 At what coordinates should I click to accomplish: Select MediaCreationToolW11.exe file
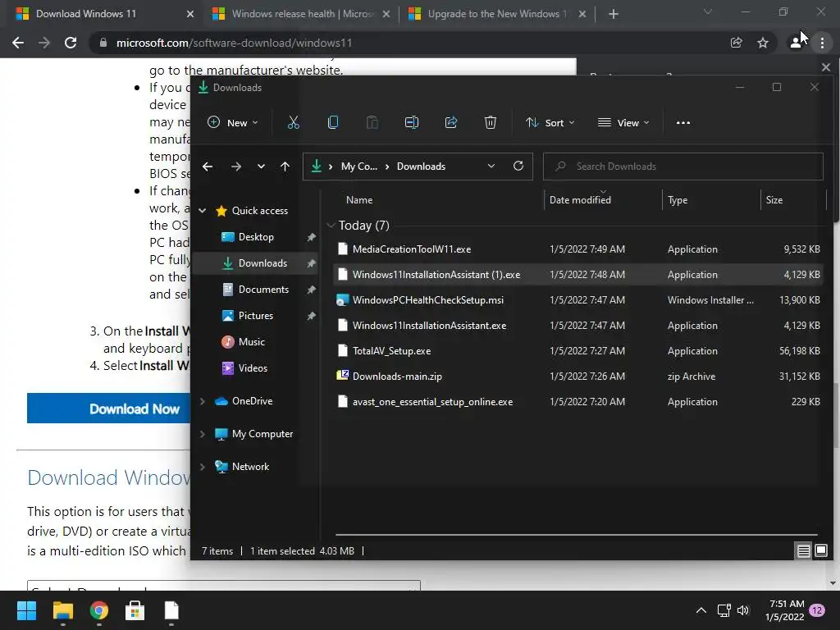[x=578, y=249]
